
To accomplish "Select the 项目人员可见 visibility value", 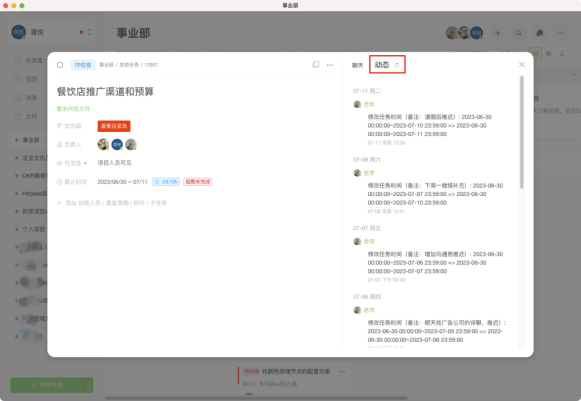I will pyautogui.click(x=114, y=163).
